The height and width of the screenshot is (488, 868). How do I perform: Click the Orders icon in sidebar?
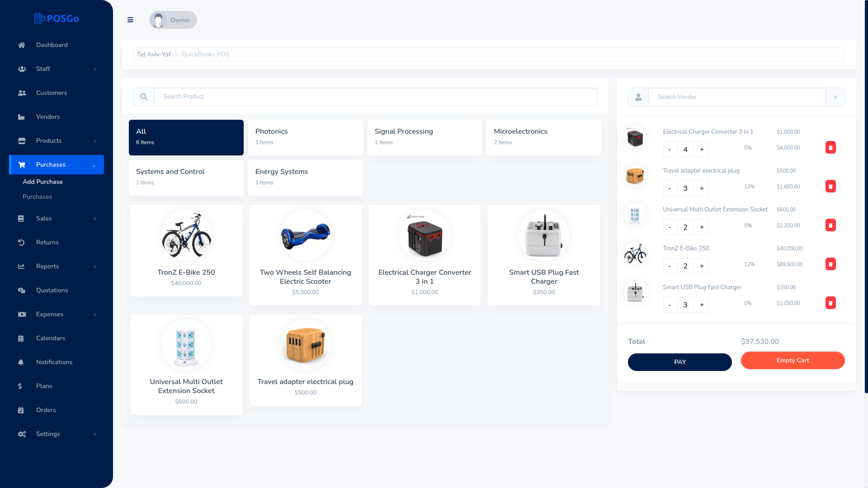coord(21,410)
